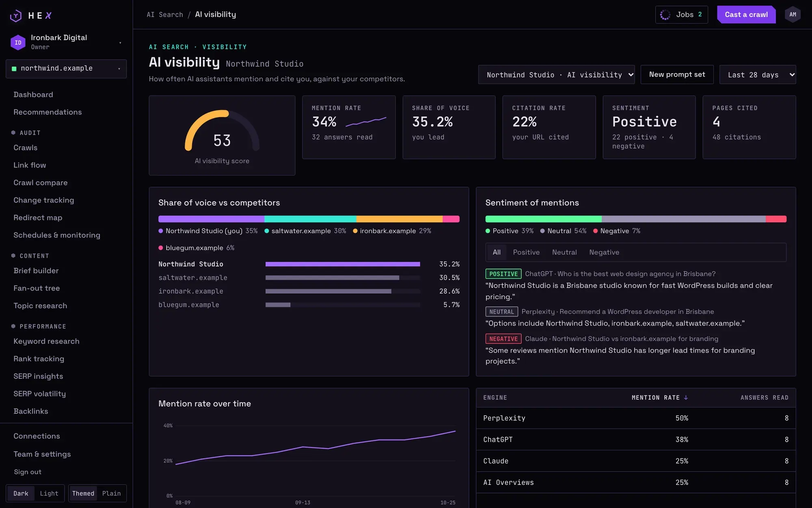The image size is (812, 508).
Task: Click the Answers Read column header
Action: tap(764, 397)
